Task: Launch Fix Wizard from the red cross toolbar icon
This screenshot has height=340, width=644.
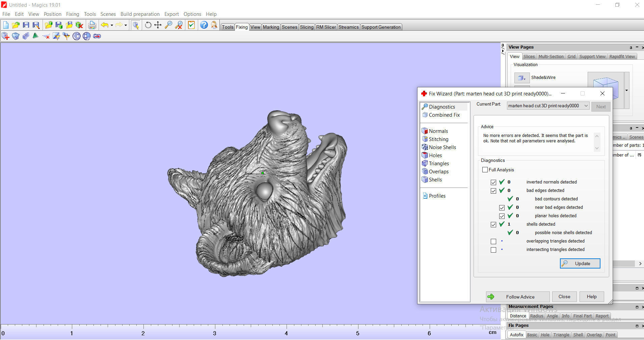Action: 5,36
